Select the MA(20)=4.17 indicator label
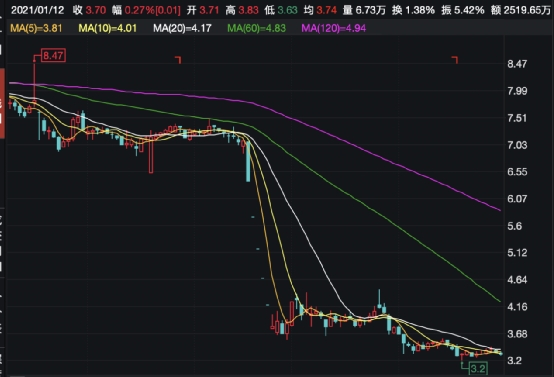This screenshot has height=377, width=554. click(x=182, y=28)
